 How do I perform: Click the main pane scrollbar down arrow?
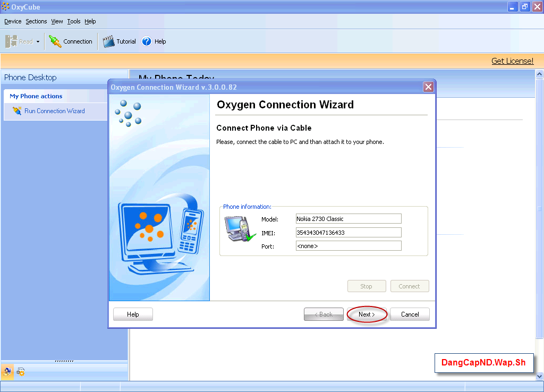click(x=539, y=376)
